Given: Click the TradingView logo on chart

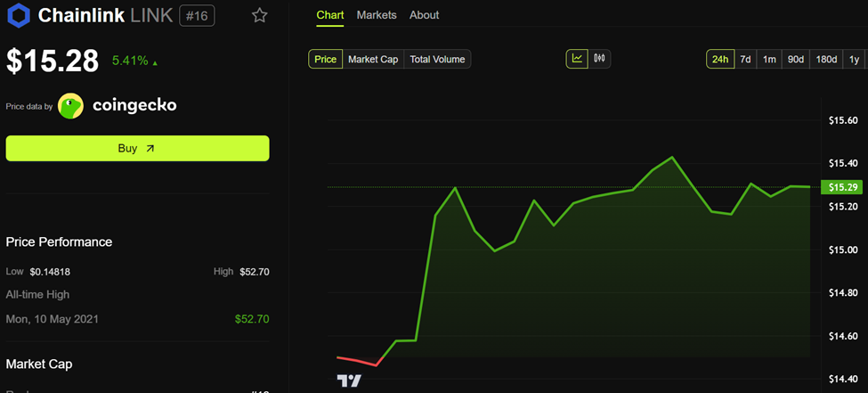Looking at the screenshot, I should (x=349, y=381).
